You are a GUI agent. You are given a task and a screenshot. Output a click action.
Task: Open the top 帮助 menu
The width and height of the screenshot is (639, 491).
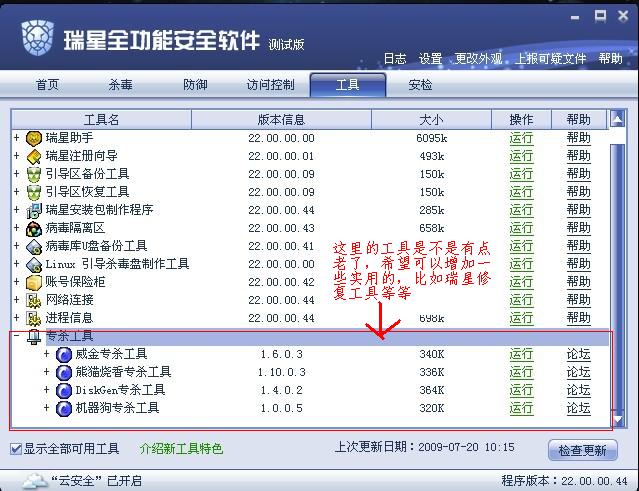point(610,59)
